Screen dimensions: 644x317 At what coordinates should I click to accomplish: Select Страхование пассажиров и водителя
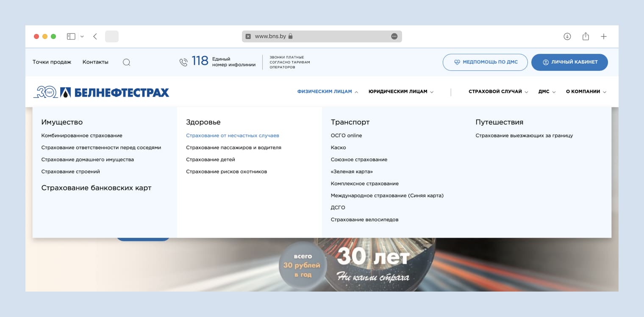click(234, 147)
